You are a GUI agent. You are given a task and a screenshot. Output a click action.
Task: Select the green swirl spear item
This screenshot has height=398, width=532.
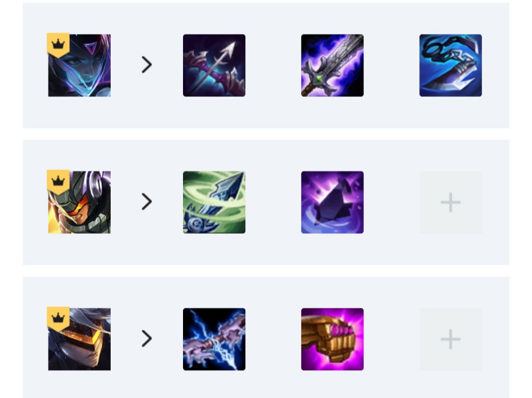(214, 202)
